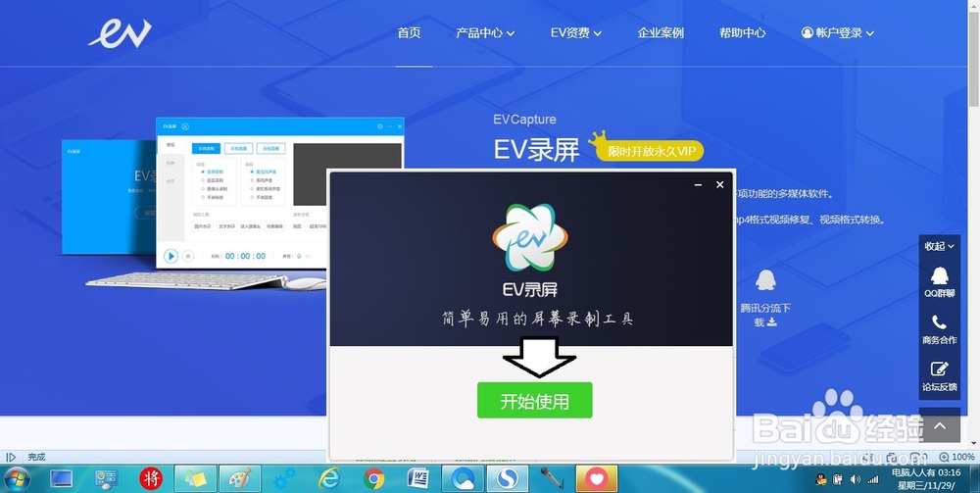Click the EV录屏 flower logo in the dialog
The image size is (980, 493).
[x=530, y=237]
